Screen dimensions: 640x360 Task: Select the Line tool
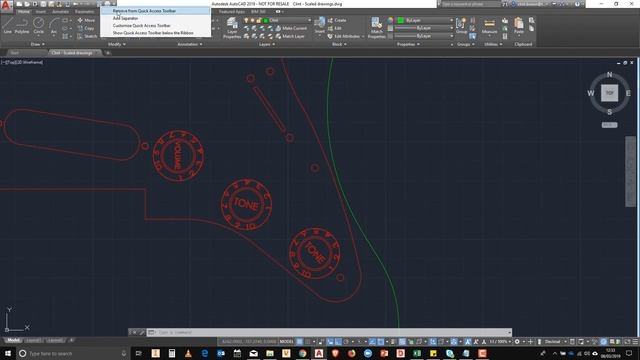pyautogui.click(x=8, y=25)
